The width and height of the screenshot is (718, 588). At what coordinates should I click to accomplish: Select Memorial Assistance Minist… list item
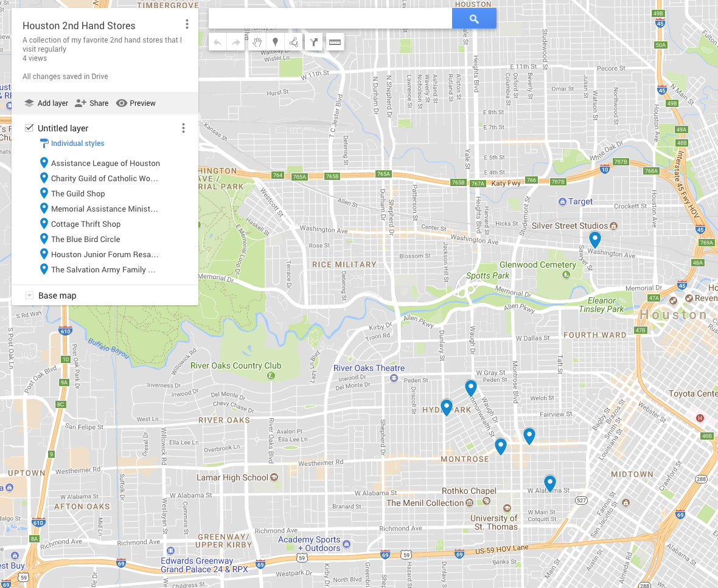pyautogui.click(x=105, y=209)
